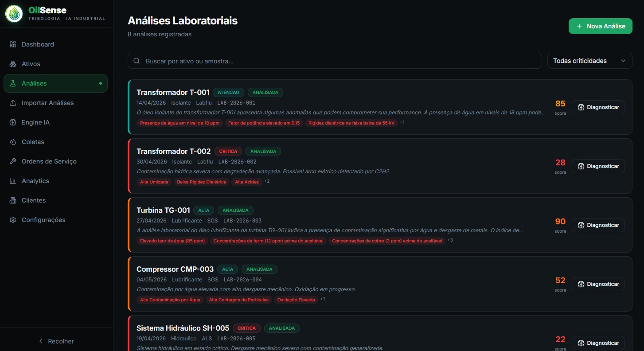Click the ATENCAO badge on Transformador T-001
Viewport: 644px width, 351px height.
tap(228, 93)
